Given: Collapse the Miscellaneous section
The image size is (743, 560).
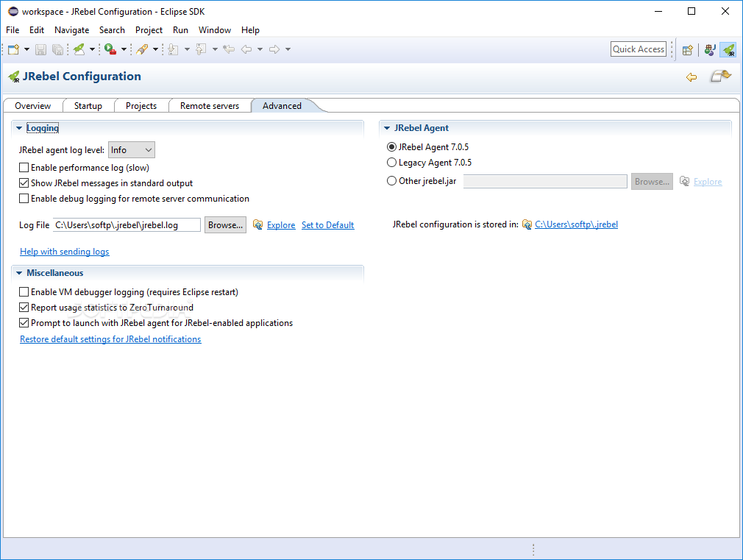Looking at the screenshot, I should coord(19,273).
